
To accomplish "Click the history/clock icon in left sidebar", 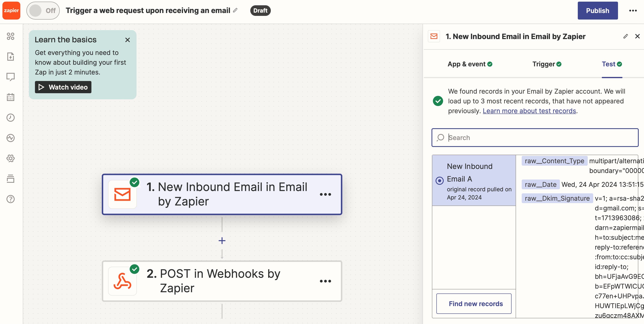I will click(x=11, y=117).
